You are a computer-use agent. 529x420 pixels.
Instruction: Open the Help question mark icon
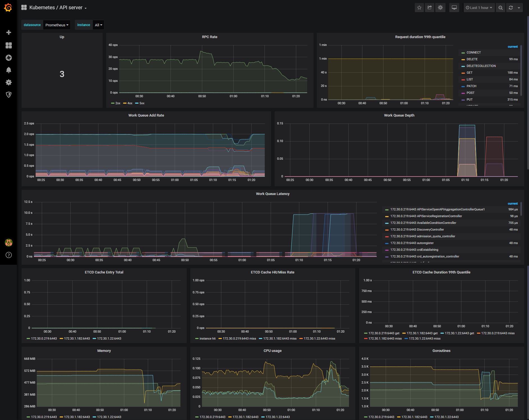(x=9, y=255)
